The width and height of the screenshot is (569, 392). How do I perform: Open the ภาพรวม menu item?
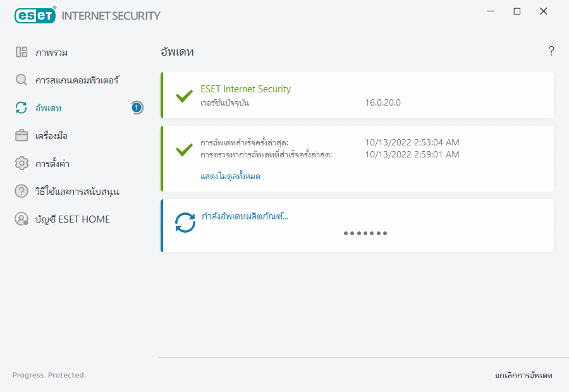[51, 52]
